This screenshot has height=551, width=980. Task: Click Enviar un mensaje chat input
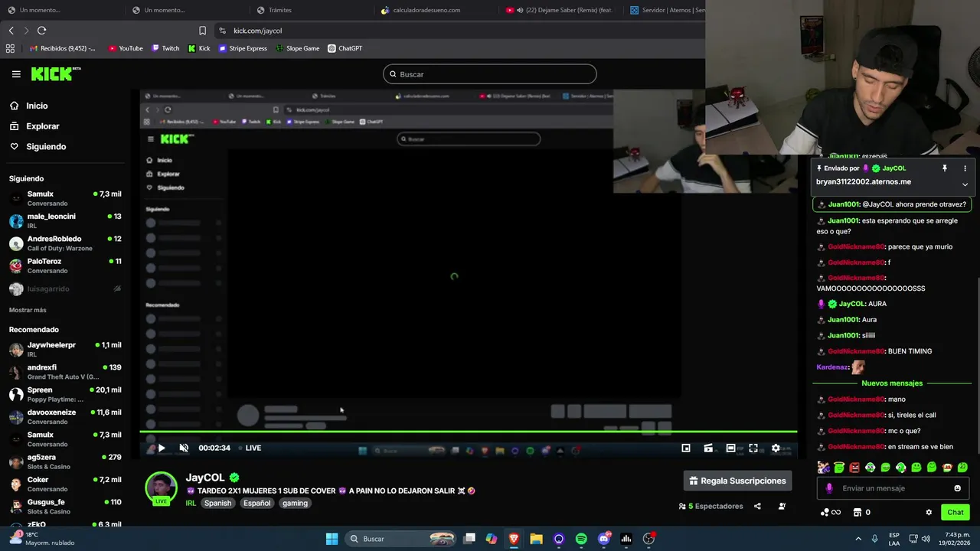tap(893, 488)
